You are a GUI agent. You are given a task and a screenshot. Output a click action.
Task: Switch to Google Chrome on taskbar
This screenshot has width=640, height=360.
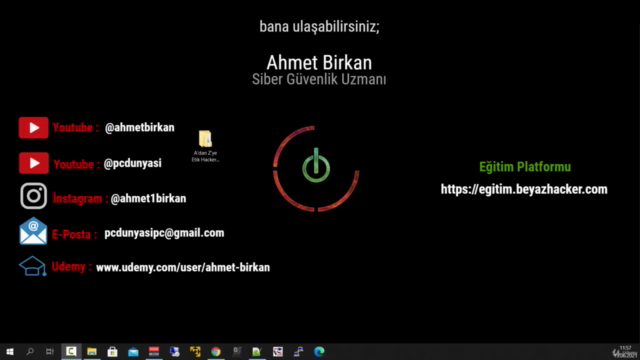coord(216,351)
